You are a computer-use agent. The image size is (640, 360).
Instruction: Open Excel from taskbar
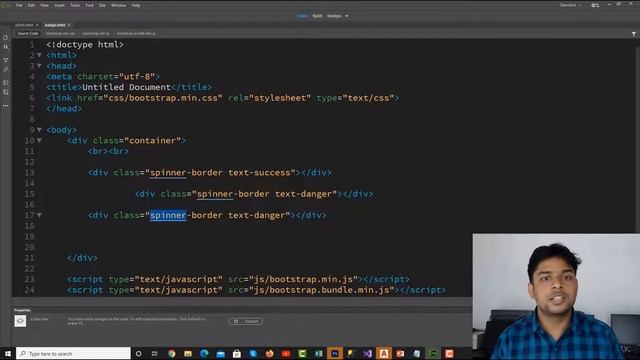coord(318,353)
